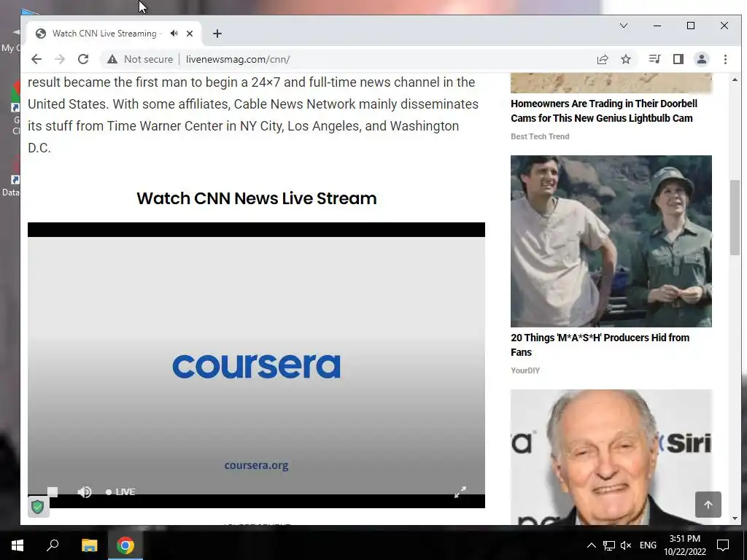Open the Windows notification center
This screenshot has height=560, width=747.
[x=723, y=545]
